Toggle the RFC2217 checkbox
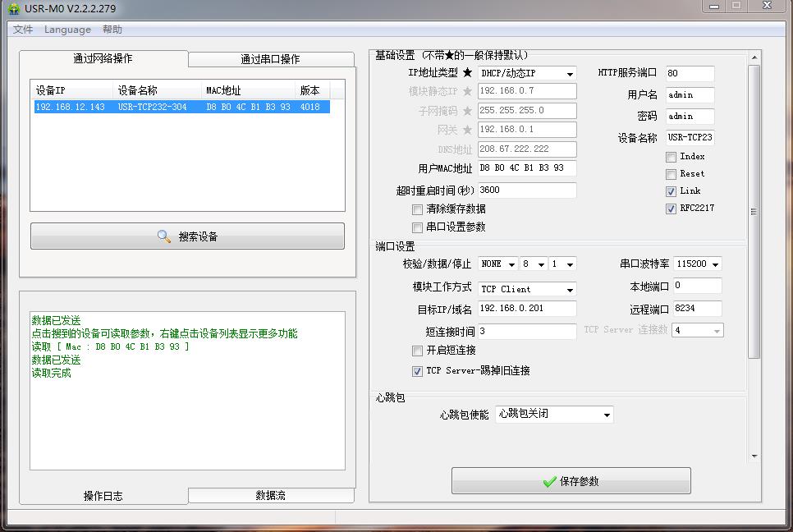Image resolution: width=793 pixels, height=532 pixels. [x=672, y=209]
